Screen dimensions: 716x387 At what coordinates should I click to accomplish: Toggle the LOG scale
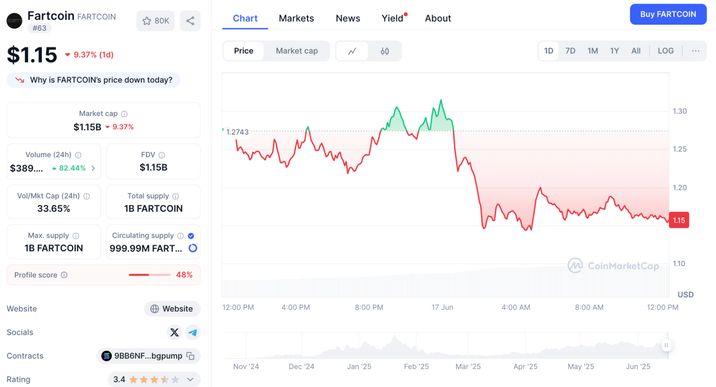tap(665, 51)
